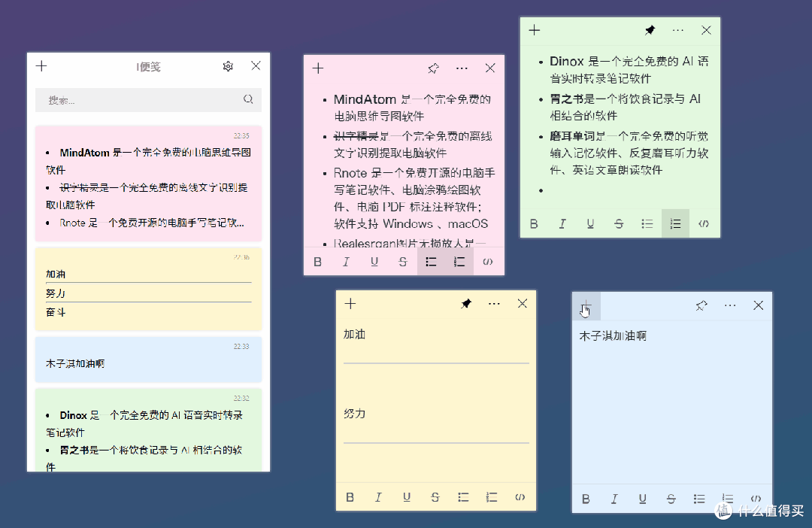Toggle bold in the green note toolbar
This screenshot has width=812, height=528.
pos(534,224)
